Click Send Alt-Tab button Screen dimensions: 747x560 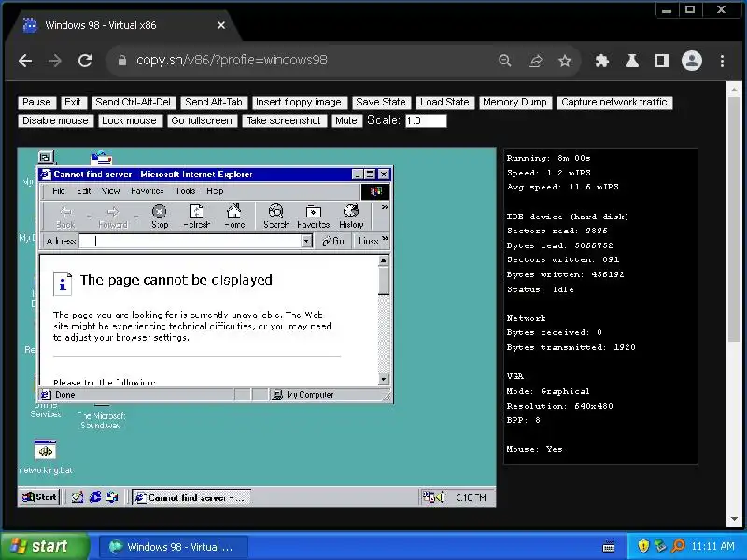point(214,103)
